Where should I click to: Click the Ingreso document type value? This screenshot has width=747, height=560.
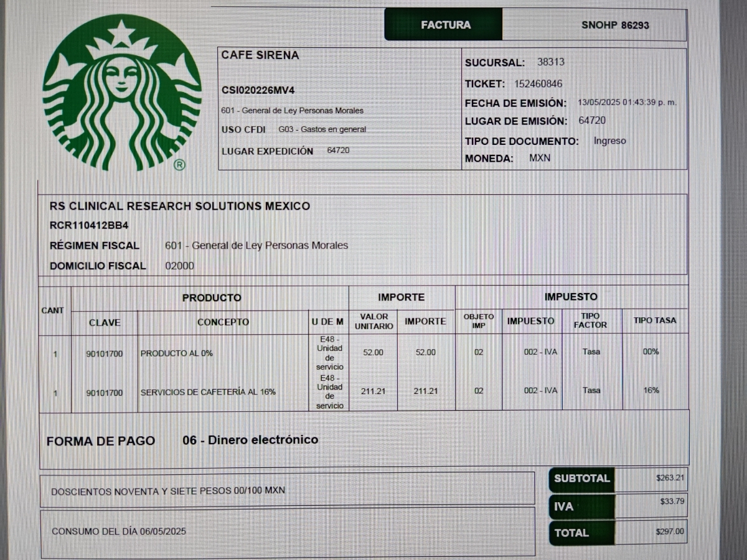[609, 141]
